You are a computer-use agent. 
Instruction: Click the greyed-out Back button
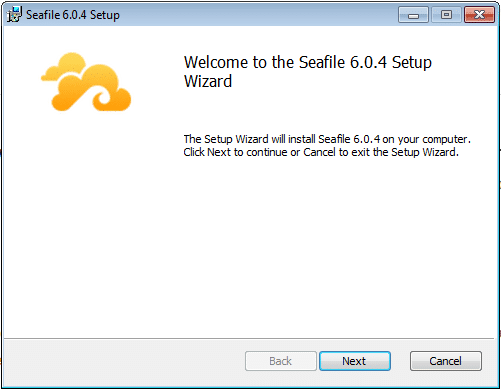tap(281, 361)
